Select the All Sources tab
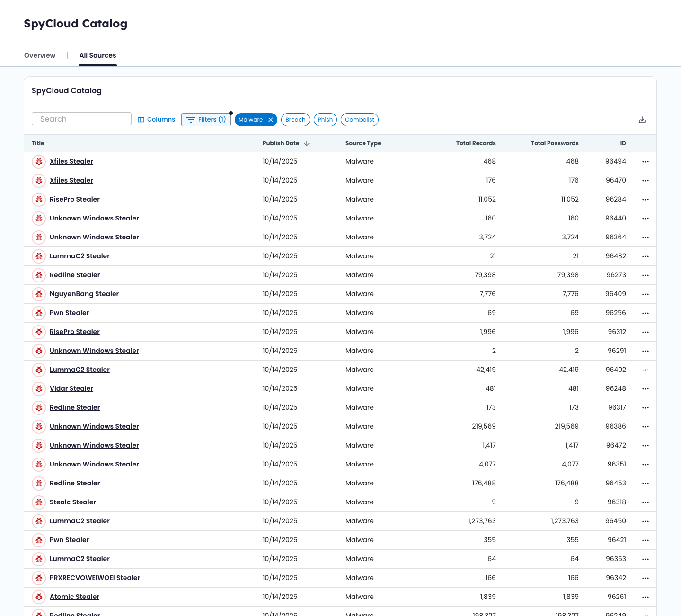The width and height of the screenshot is (681, 616). pyautogui.click(x=97, y=55)
